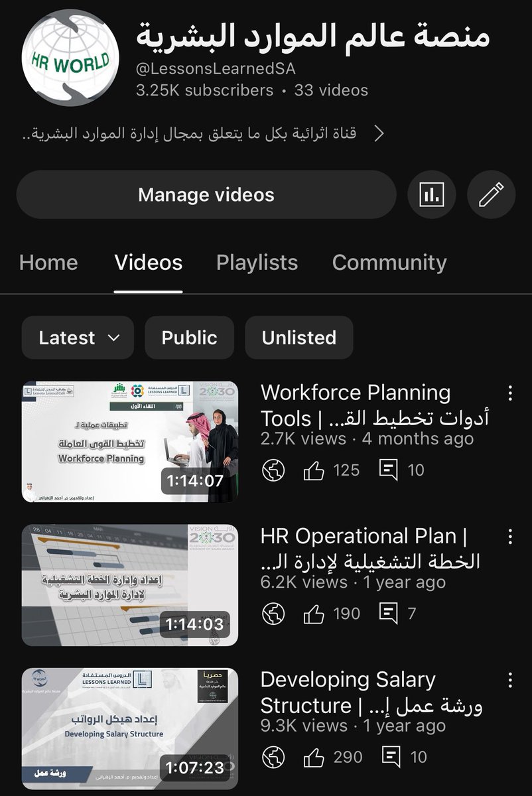The image size is (532, 796).
Task: Click 2.7K views · 4 months ago text
Action: point(367,439)
